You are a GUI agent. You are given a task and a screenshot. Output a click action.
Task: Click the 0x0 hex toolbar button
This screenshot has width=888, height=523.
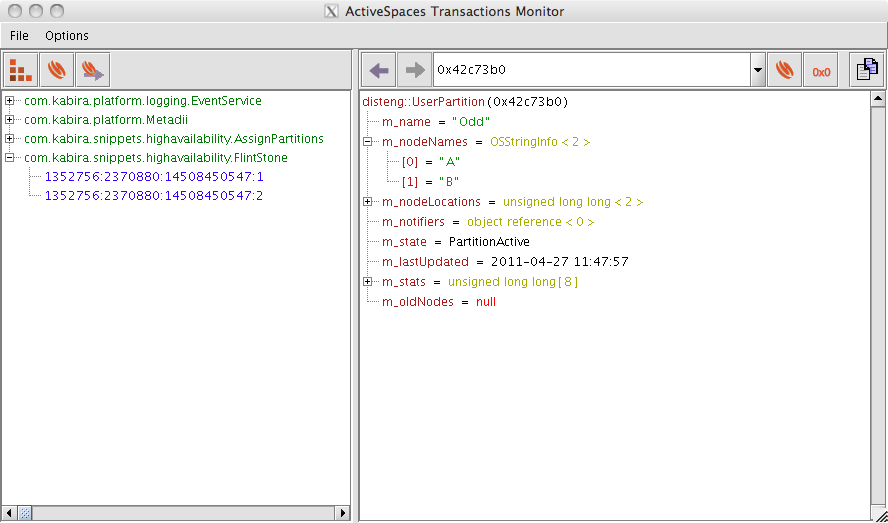[821, 70]
